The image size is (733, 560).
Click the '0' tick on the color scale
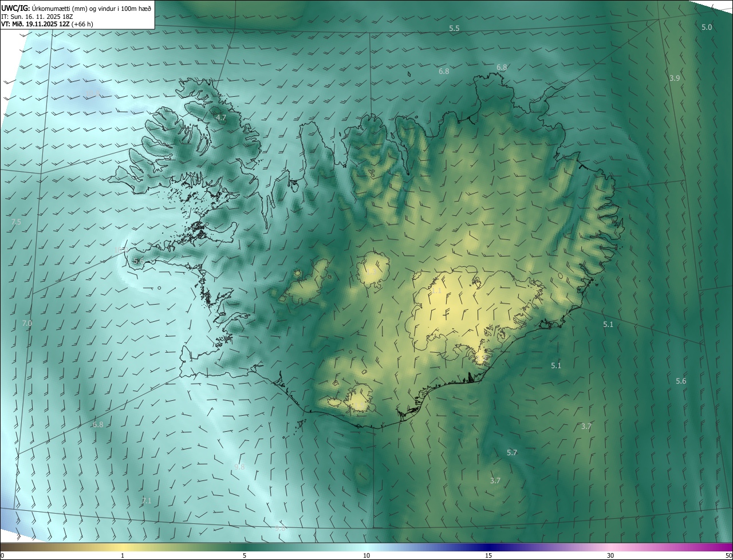(2, 555)
